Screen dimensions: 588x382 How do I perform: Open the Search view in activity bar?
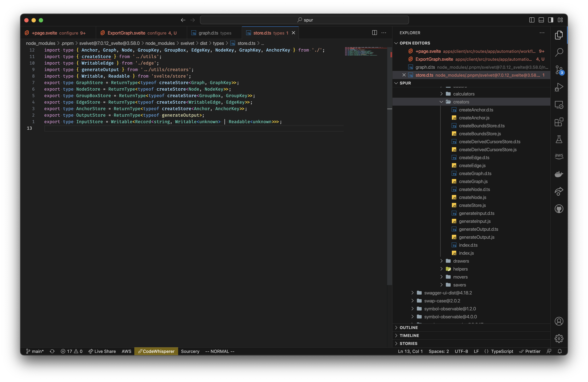pos(559,52)
